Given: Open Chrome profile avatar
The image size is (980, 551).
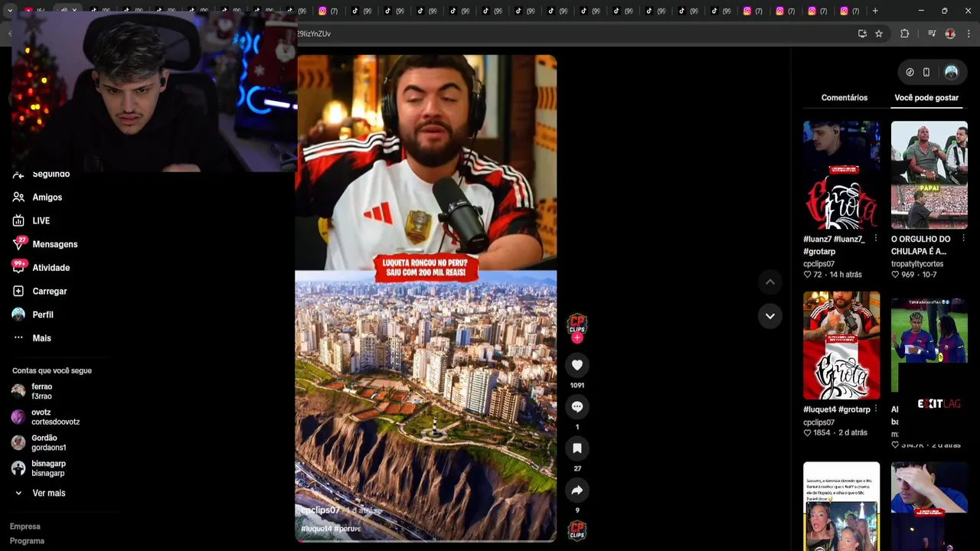Looking at the screenshot, I should tap(950, 34).
